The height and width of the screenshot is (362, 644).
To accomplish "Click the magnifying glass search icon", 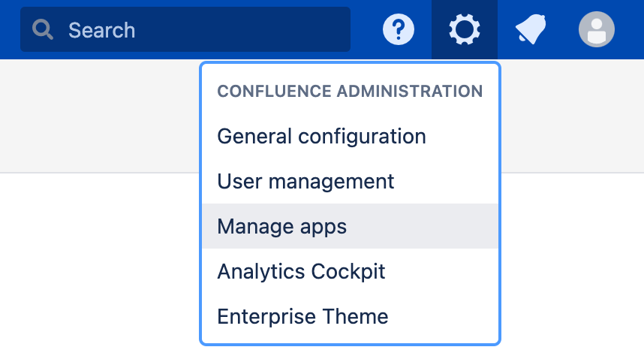I will click(44, 30).
